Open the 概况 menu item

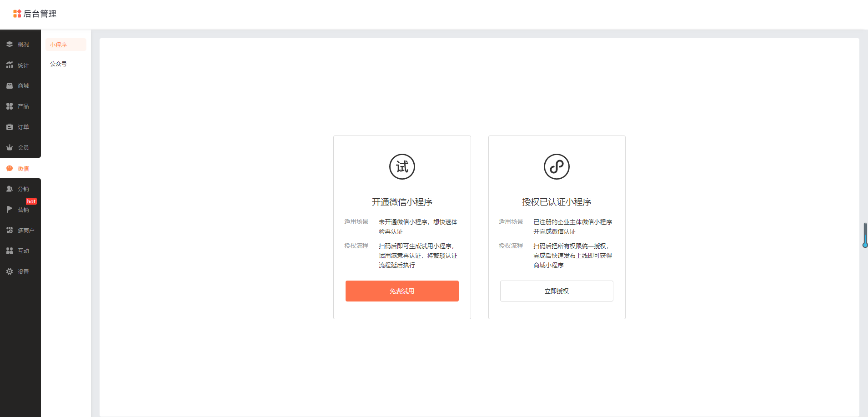pyautogui.click(x=20, y=44)
